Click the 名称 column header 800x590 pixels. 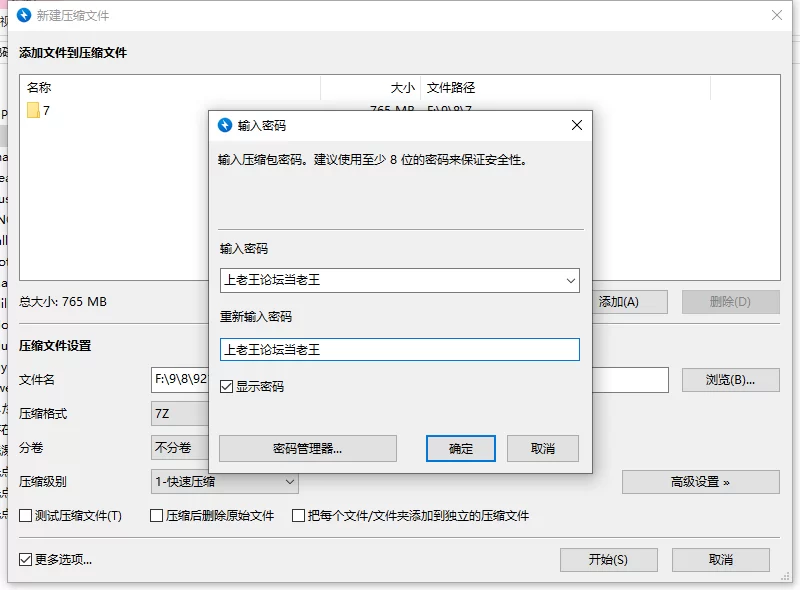(x=170, y=88)
